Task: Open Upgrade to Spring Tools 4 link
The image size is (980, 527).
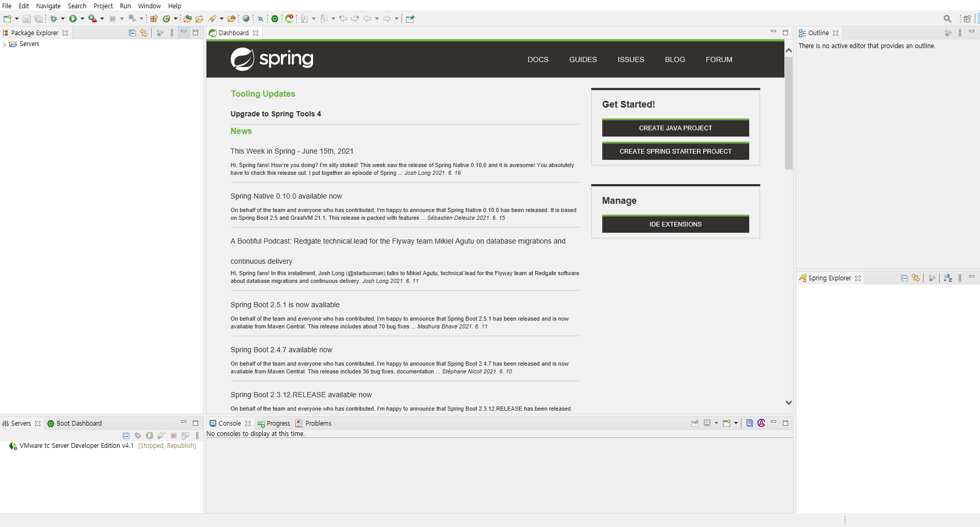Action: click(275, 114)
